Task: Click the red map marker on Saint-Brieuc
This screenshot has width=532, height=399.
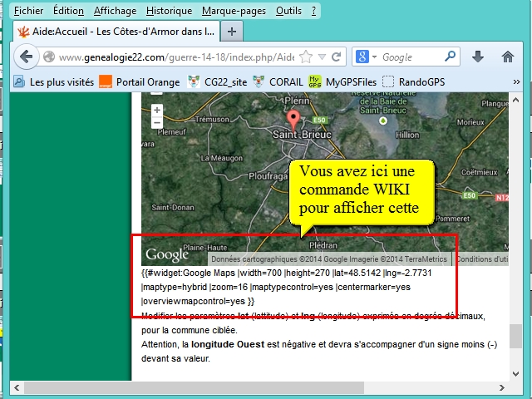Action: (x=293, y=120)
